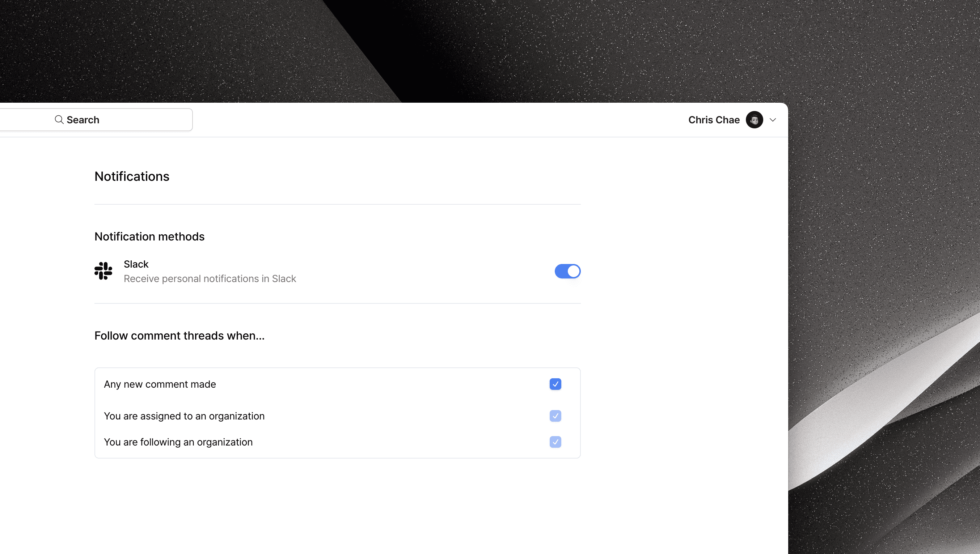Uncheck following an organization checkbox
The height and width of the screenshot is (554, 980).
(x=555, y=442)
